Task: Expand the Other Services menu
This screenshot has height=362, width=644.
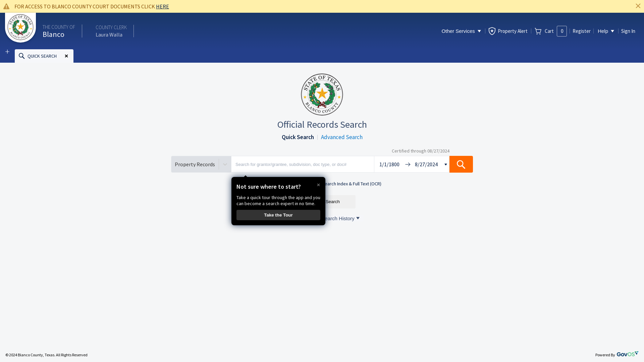Action: (461, 31)
